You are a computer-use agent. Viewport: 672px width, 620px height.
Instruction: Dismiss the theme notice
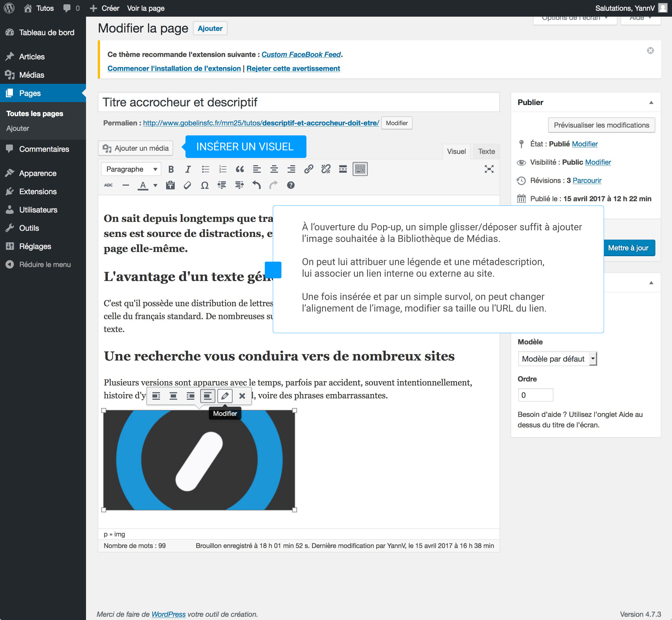pos(650,51)
